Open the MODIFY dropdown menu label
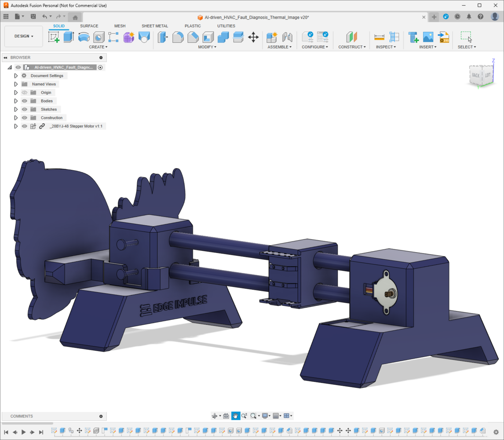504x440 pixels. pyautogui.click(x=207, y=47)
